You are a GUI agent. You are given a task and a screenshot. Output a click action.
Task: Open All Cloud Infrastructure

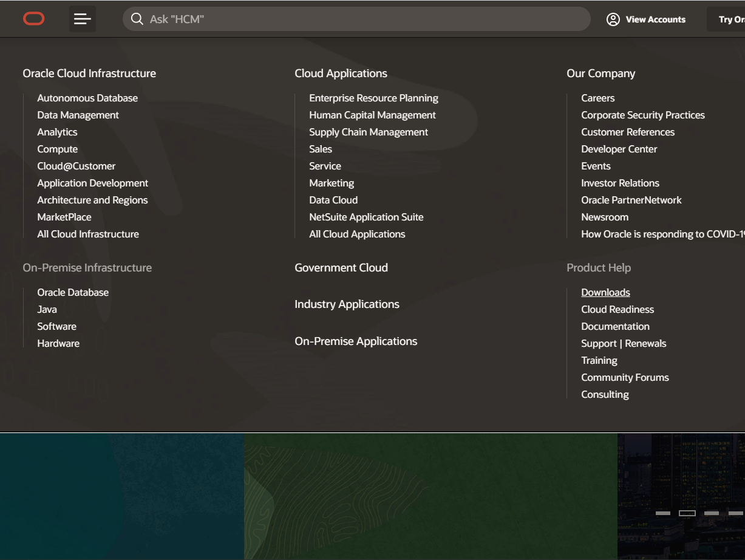tap(88, 234)
